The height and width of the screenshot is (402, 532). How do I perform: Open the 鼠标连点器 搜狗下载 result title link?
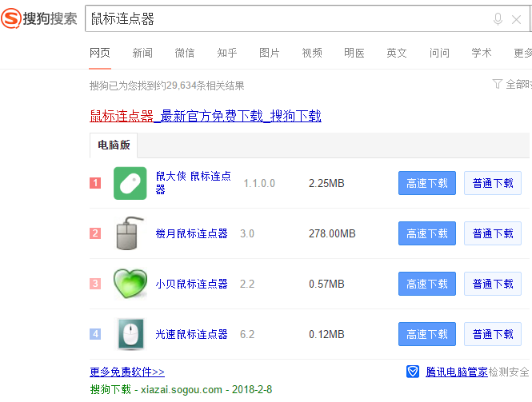coord(206,116)
